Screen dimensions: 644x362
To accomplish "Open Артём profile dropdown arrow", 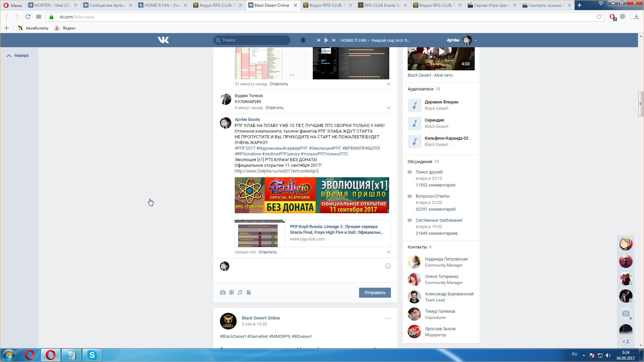I will 475,41.
